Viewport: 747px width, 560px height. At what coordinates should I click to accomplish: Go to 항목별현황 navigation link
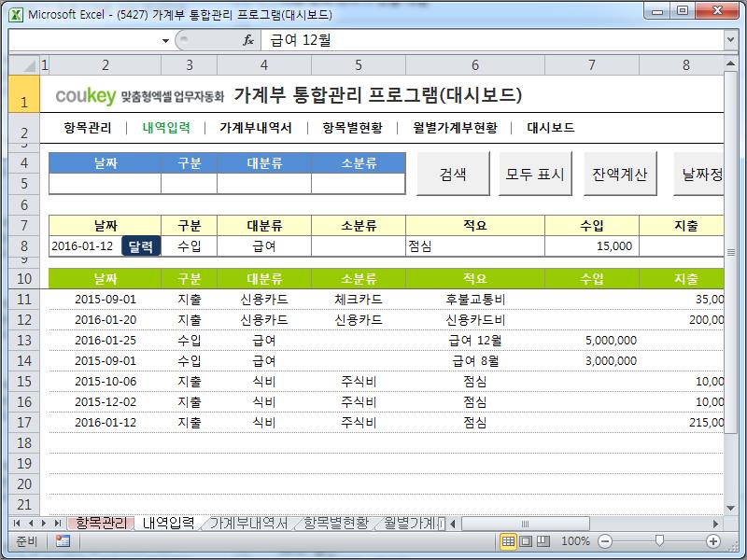point(352,128)
